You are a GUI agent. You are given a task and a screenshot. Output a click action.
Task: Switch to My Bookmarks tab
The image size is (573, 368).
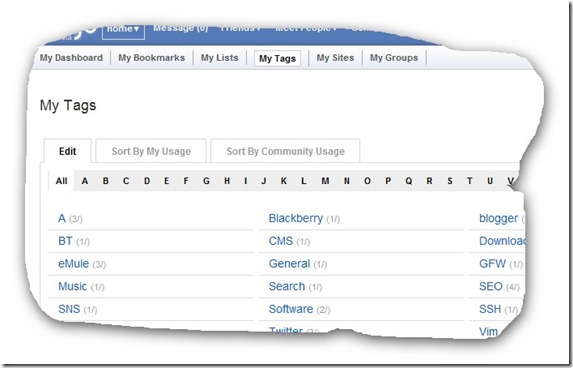pos(152,58)
